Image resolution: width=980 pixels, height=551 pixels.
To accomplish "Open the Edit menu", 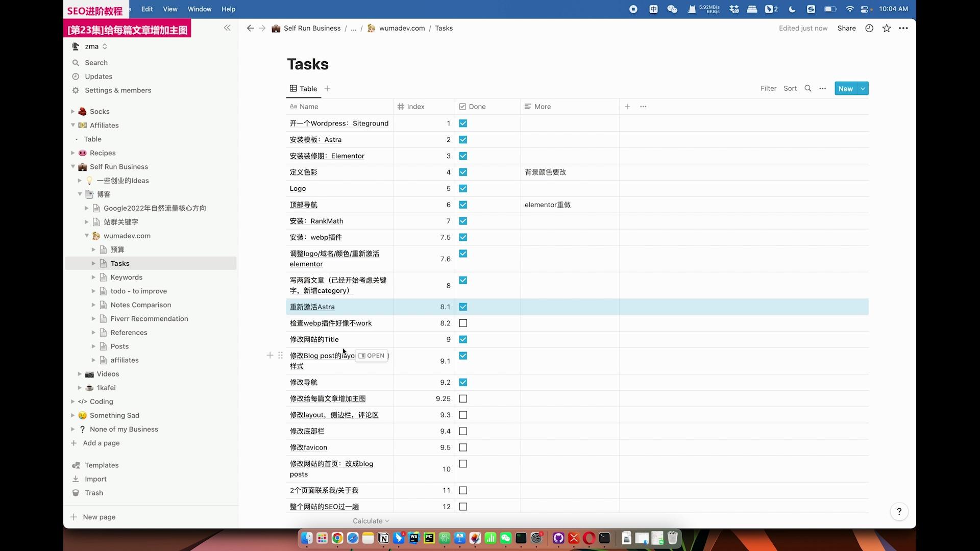I will (x=147, y=9).
